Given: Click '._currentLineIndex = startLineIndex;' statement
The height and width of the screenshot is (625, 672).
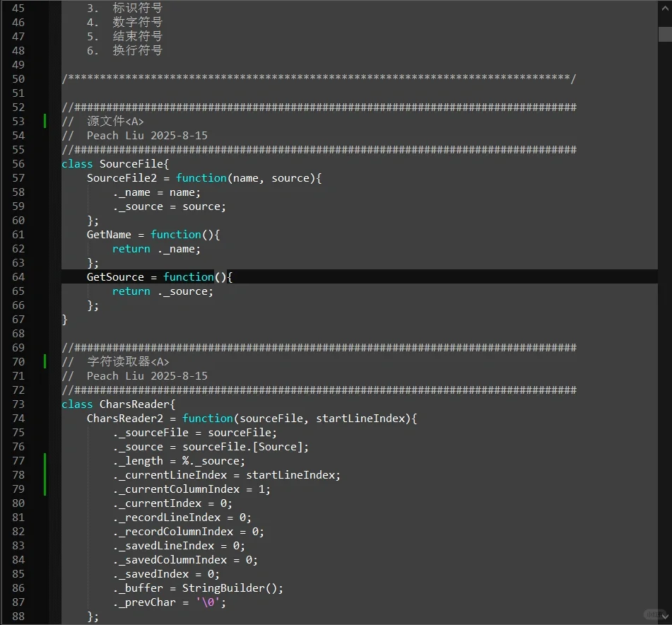Looking at the screenshot, I should (x=226, y=475).
